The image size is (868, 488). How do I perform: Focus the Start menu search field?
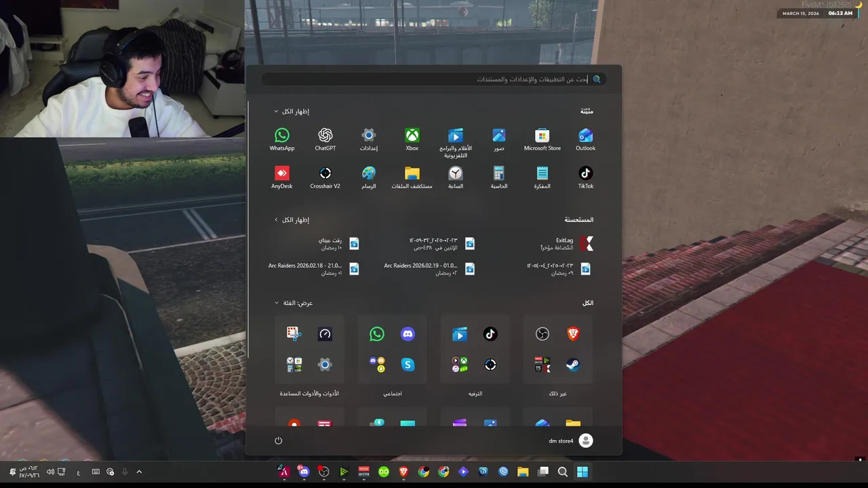[434, 79]
